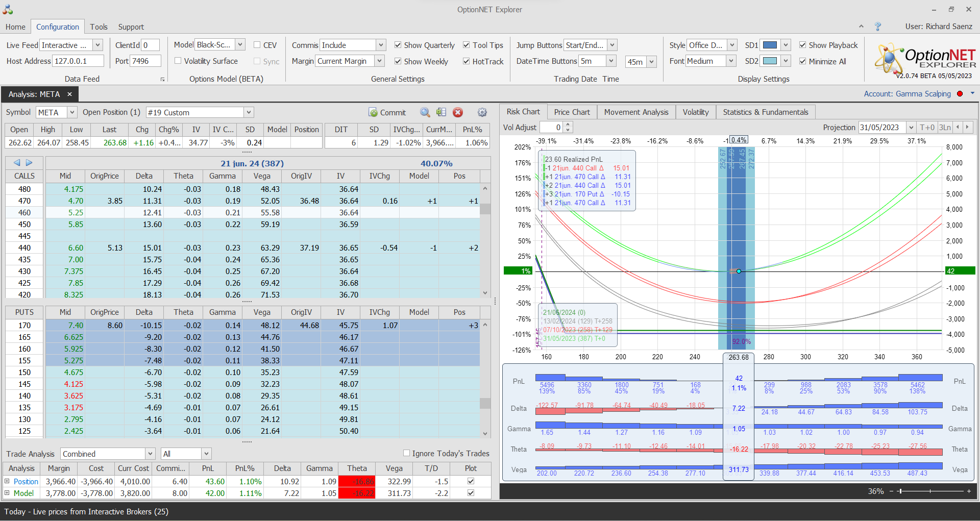Open the Symbol META dropdown
This screenshot has height=521, width=980.
coord(72,112)
